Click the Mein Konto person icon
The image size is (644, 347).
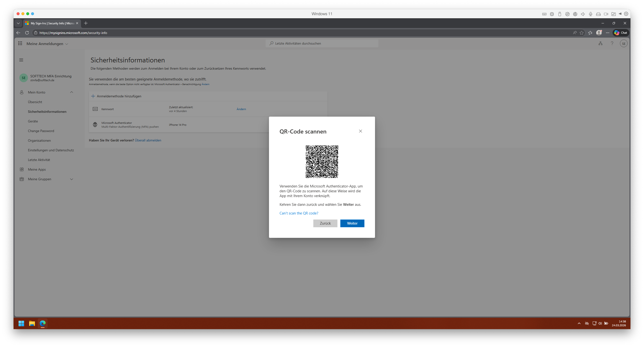click(22, 92)
